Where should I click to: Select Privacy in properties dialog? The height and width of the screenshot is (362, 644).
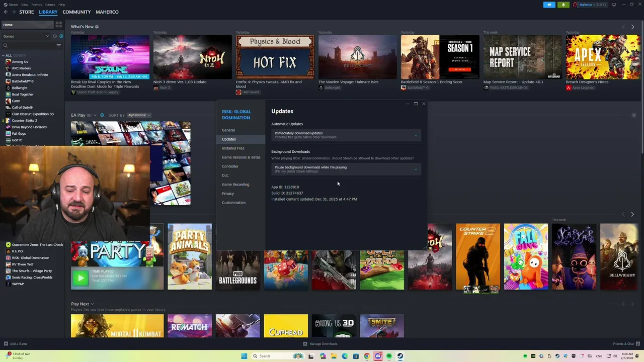(x=241, y=194)
